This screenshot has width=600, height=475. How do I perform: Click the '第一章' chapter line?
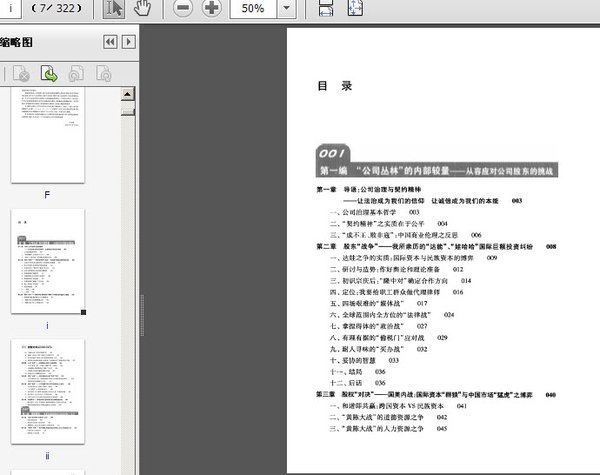tap(368, 189)
